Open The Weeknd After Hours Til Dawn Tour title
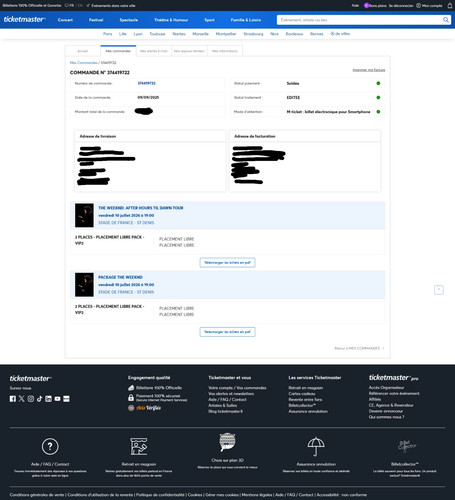 pos(141,208)
